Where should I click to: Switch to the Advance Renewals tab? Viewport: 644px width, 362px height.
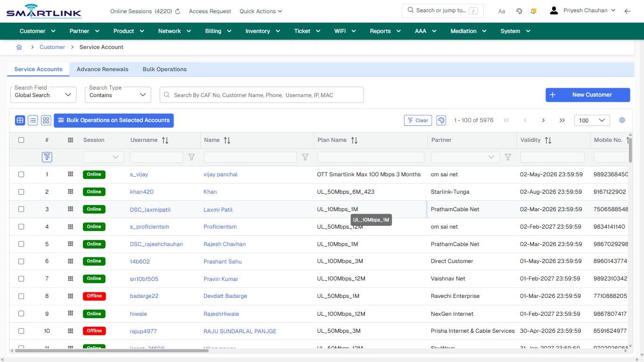point(102,69)
